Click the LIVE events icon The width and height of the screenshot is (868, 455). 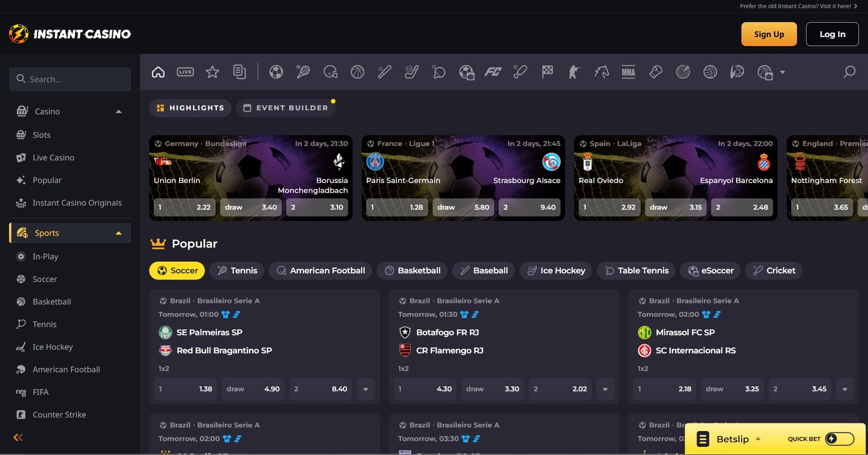(185, 72)
